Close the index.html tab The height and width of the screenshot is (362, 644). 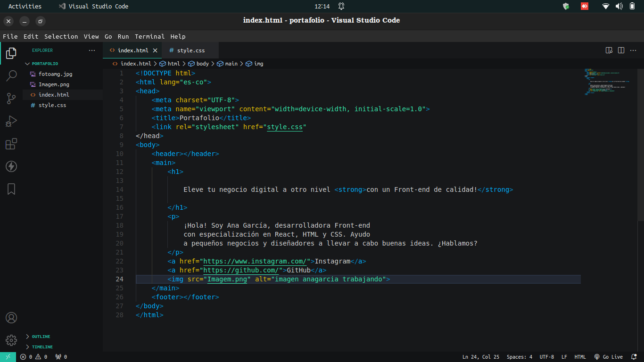point(155,50)
